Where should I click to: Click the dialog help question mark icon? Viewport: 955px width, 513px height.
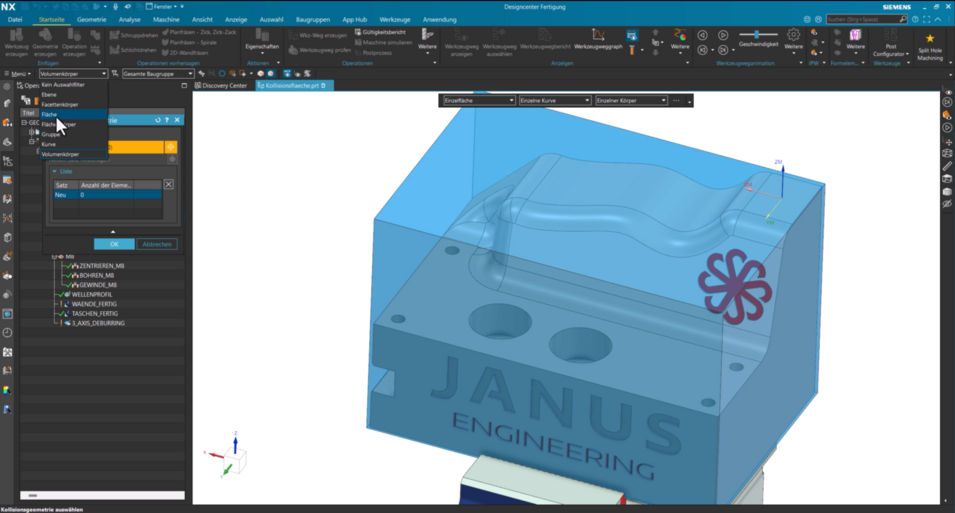pos(167,120)
